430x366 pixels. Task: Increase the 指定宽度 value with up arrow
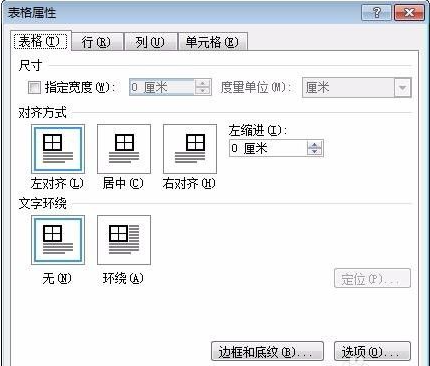203,83
